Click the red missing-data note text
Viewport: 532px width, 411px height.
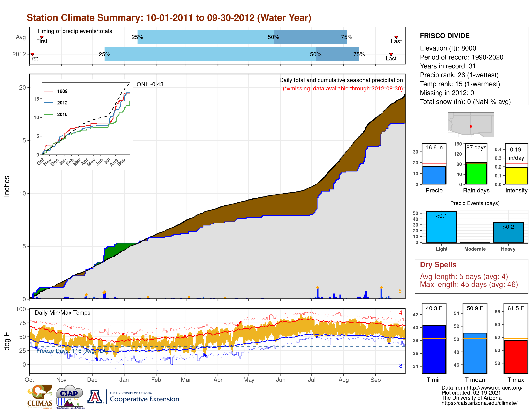343,88
